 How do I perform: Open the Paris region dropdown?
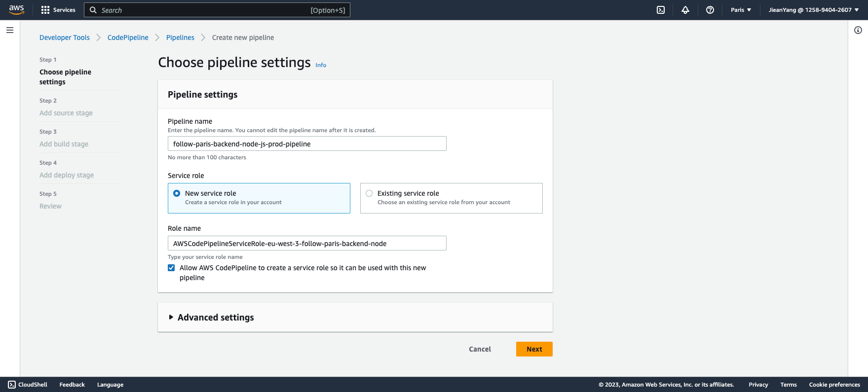[x=741, y=10]
